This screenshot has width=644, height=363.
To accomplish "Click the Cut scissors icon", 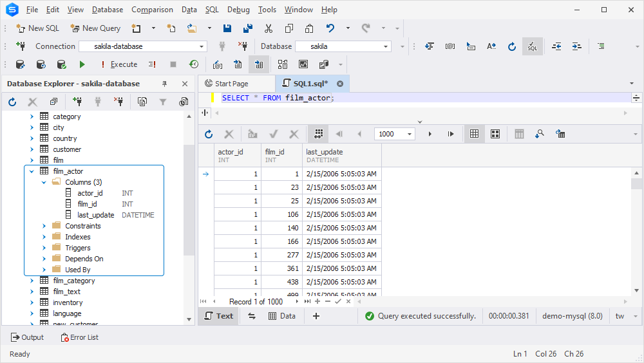I will tap(269, 28).
